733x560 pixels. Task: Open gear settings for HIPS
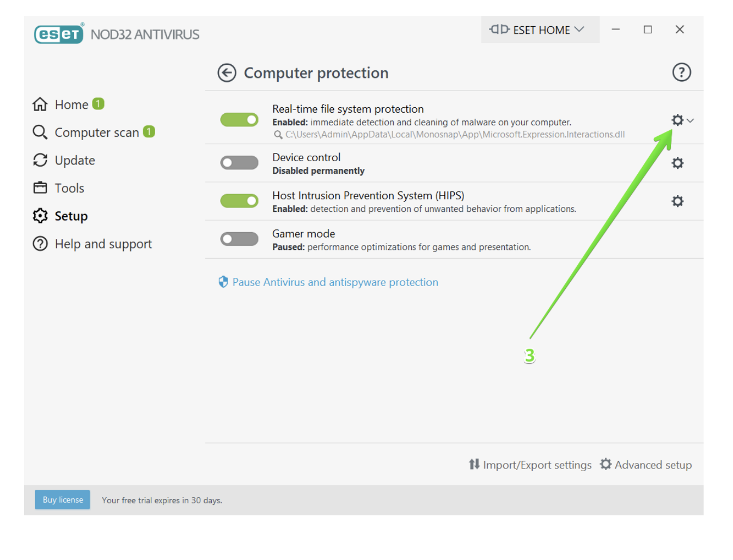[x=677, y=201]
